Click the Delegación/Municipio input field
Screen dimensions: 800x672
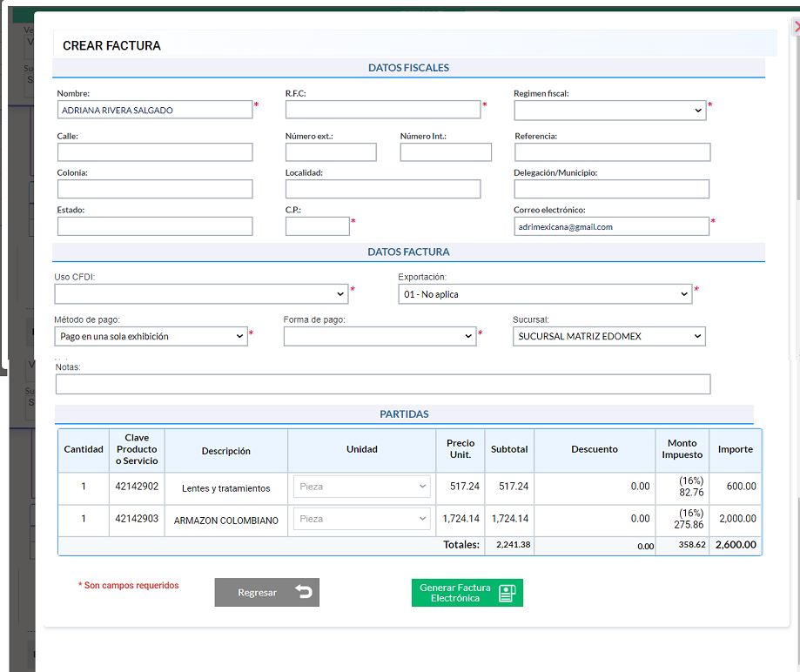[611, 189]
